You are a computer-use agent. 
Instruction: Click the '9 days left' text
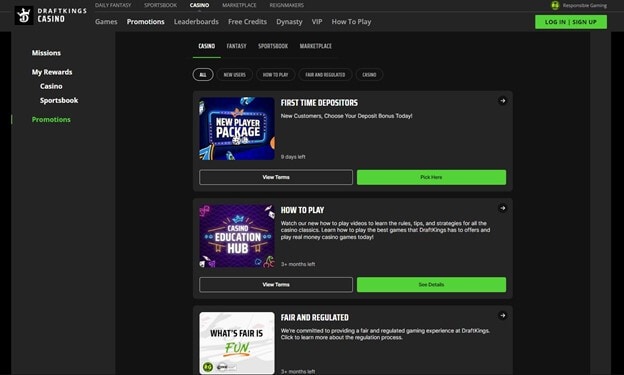pyautogui.click(x=293, y=157)
